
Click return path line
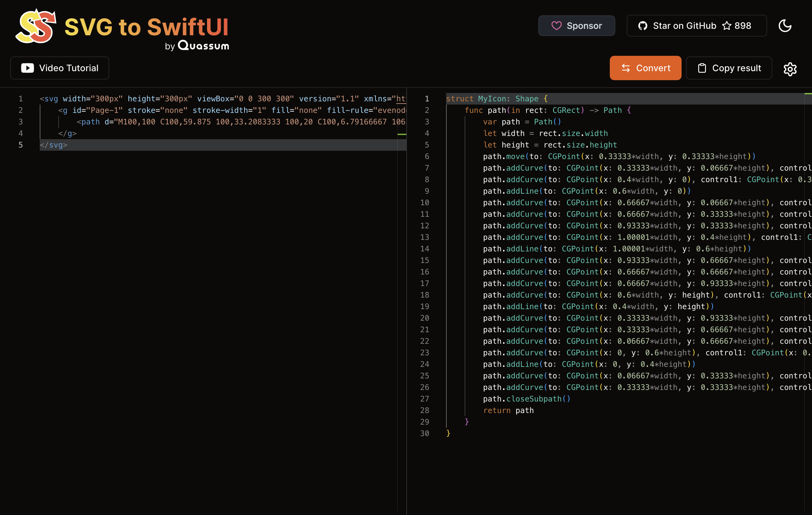point(508,410)
